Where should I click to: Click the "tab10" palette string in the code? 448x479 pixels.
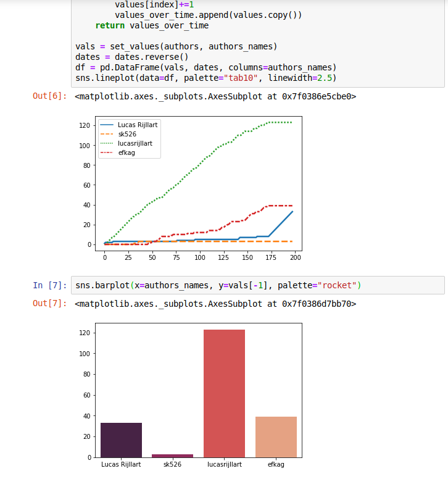tap(240, 78)
